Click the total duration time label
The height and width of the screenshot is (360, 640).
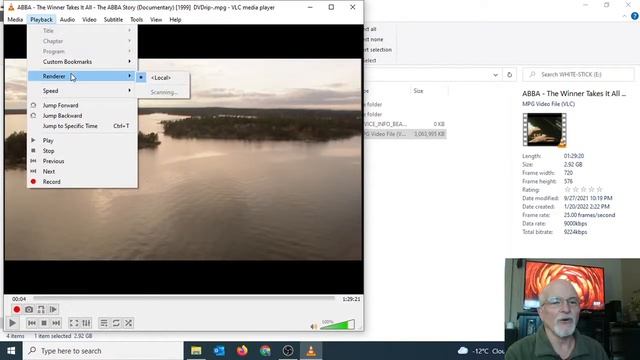(351, 299)
